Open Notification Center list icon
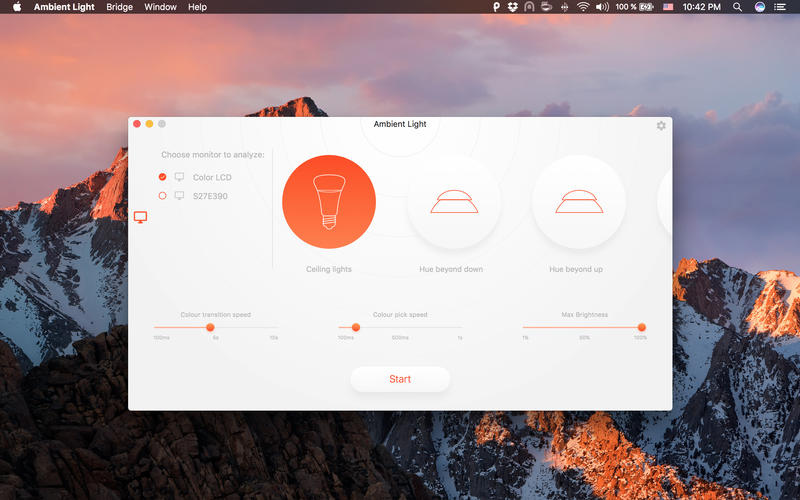800x500 pixels. coord(780,7)
